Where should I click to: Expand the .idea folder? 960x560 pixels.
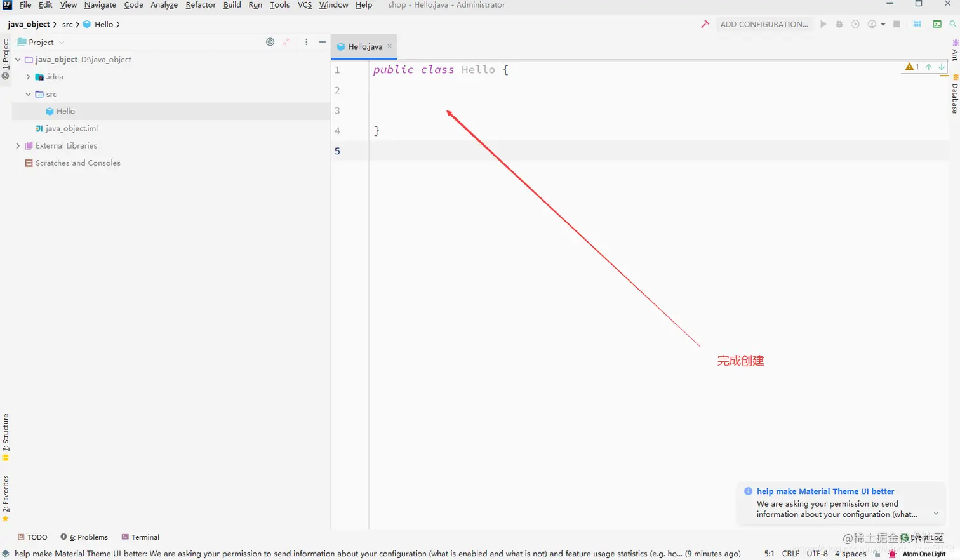[28, 77]
